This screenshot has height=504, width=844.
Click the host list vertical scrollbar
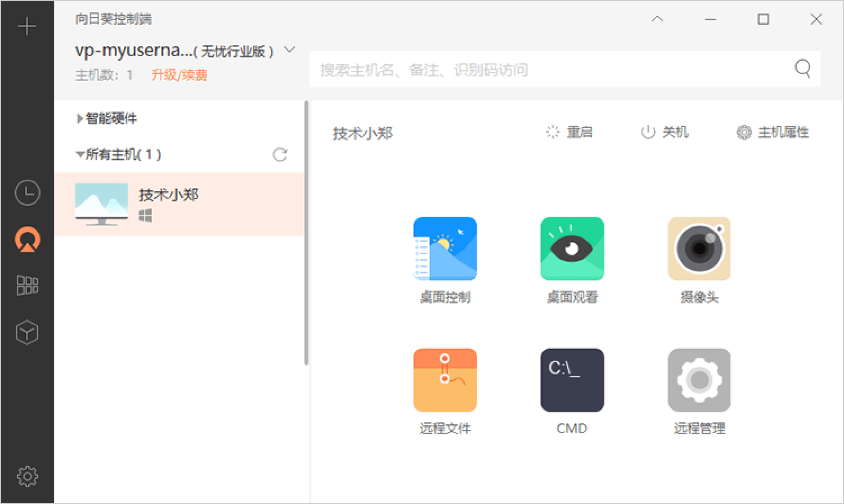(x=307, y=233)
